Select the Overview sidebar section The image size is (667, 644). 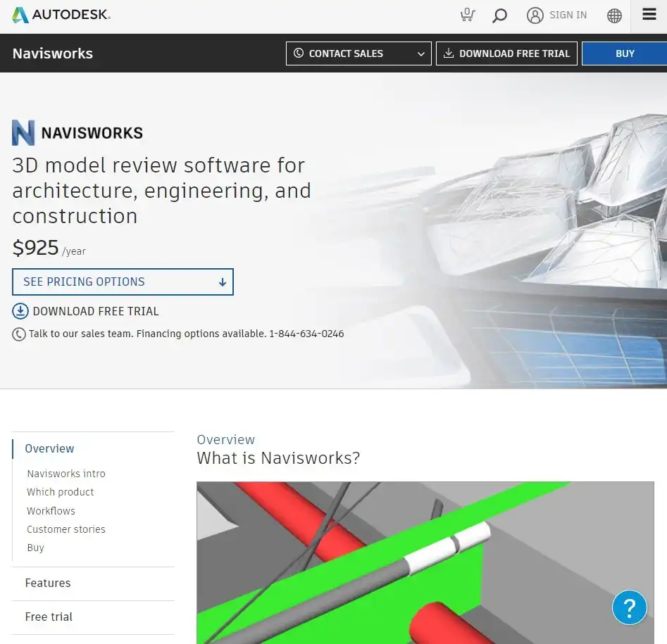(x=49, y=448)
